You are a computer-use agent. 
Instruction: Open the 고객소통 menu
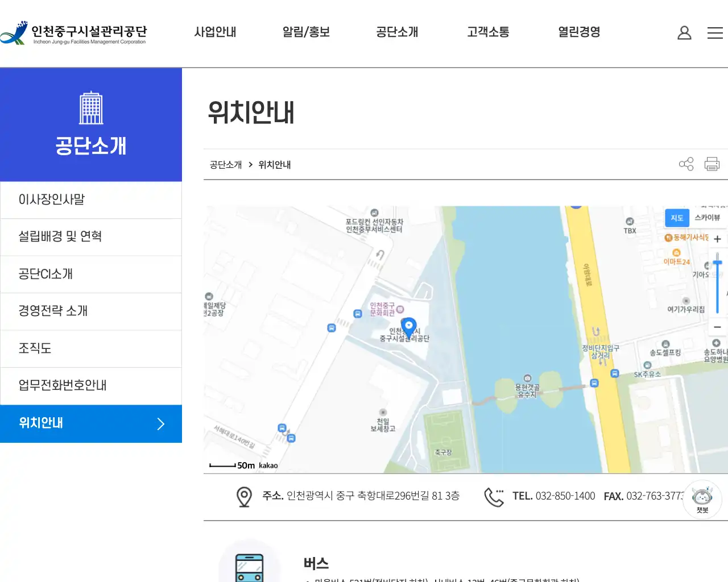coord(487,32)
